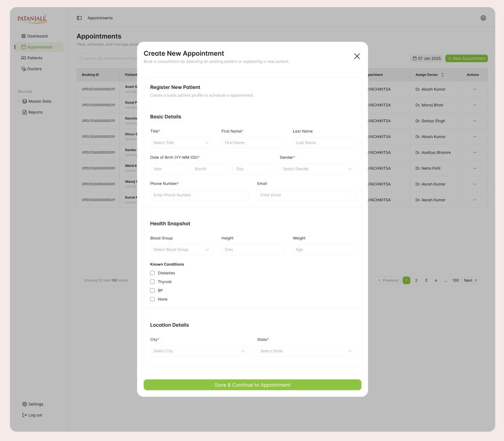Click the First Name field
This screenshot has width=504, height=441.
[253, 143]
